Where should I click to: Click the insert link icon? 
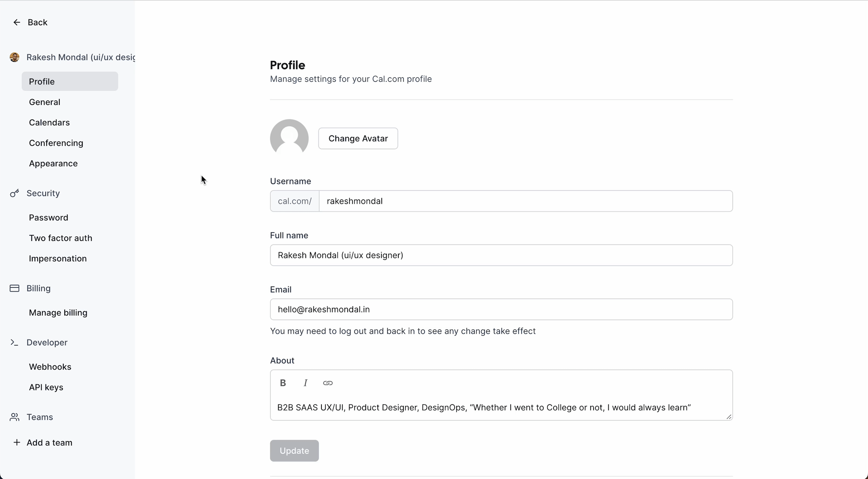click(327, 383)
